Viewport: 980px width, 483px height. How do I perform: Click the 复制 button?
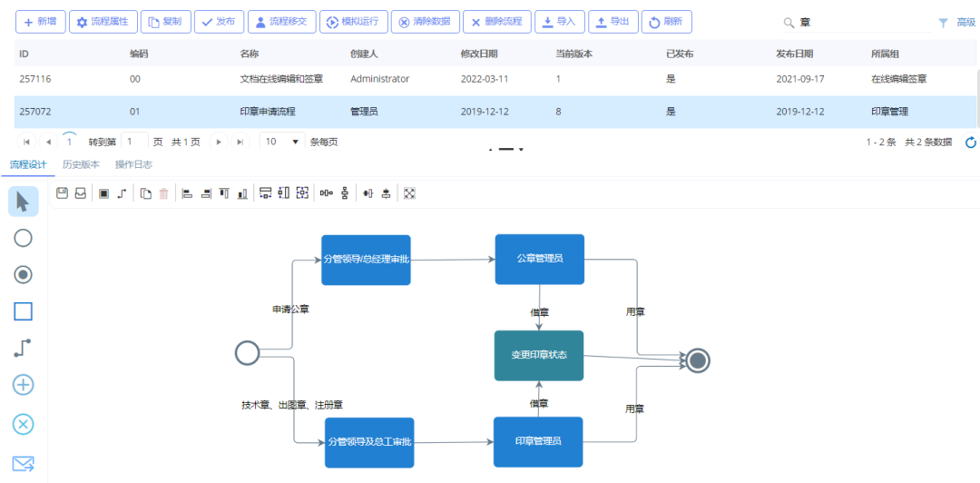[x=166, y=22]
